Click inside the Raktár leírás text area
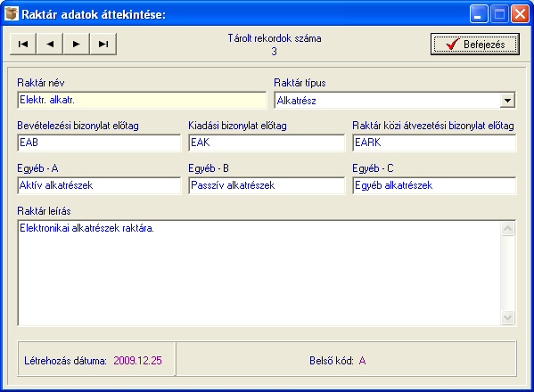This screenshot has height=392, width=534. coord(259,273)
